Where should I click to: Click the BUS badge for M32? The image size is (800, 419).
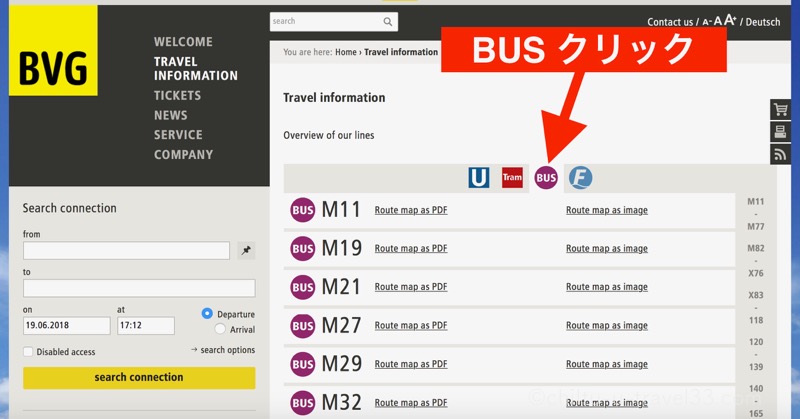(x=303, y=403)
